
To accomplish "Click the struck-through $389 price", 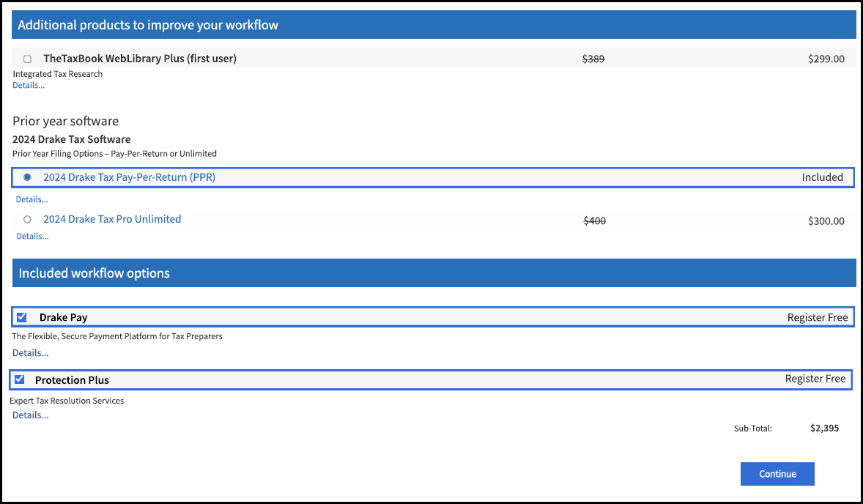I will 593,59.
